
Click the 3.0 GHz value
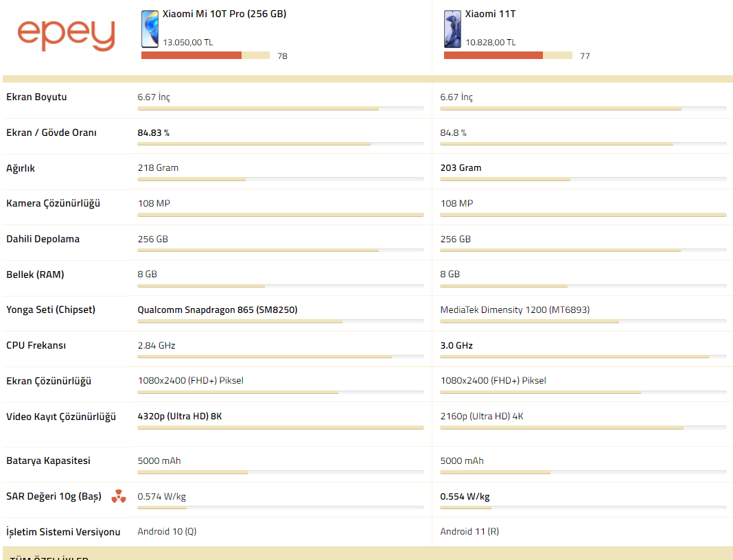coord(456,345)
